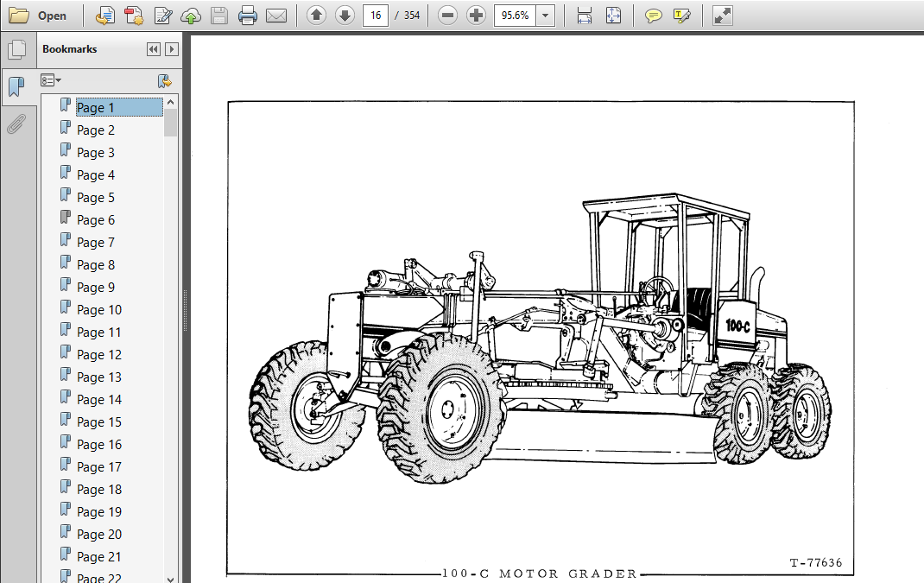Screen dimensions: 924x583
Task: Click the Bookmarks panel right-arrow button
Action: tap(172, 49)
